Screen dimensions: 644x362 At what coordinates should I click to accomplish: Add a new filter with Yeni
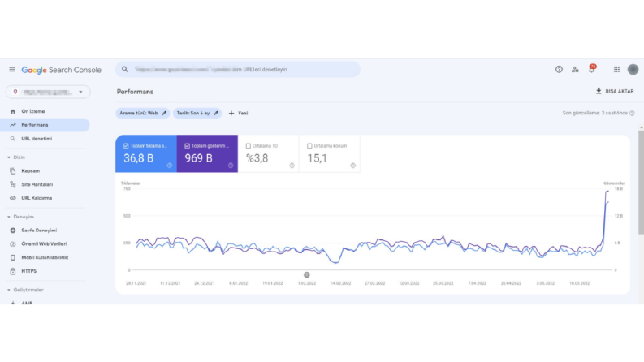tap(238, 113)
